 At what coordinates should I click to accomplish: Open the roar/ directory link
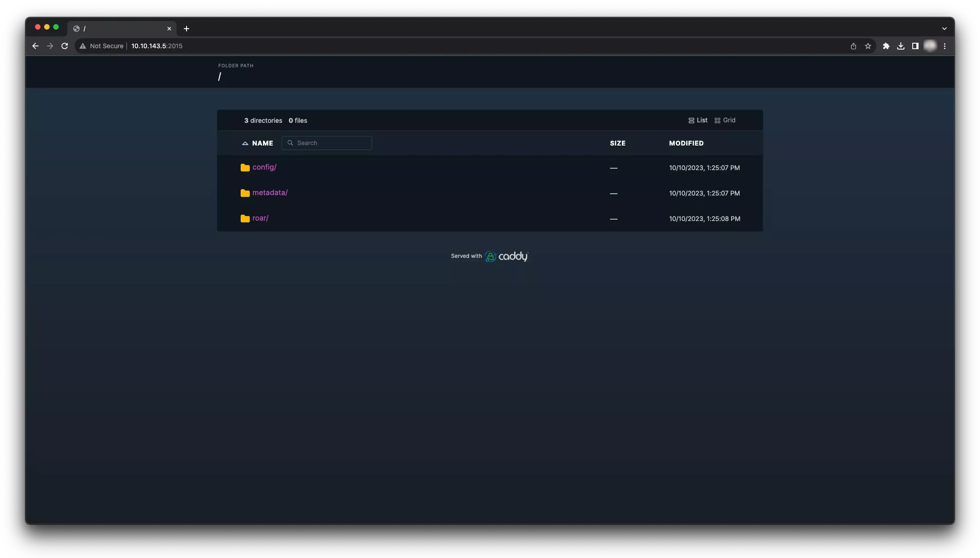click(260, 218)
